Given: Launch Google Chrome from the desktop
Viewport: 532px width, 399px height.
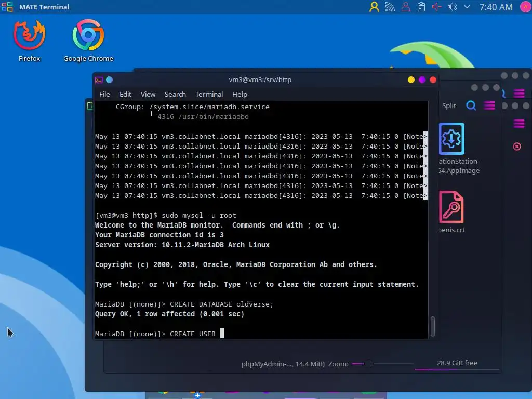Looking at the screenshot, I should click(x=88, y=41).
